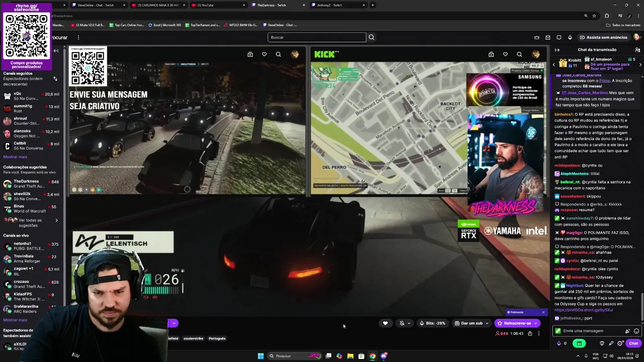Screen dimensions: 644x362
Task: Open shroud channel in sidebar
Action: click(31, 121)
